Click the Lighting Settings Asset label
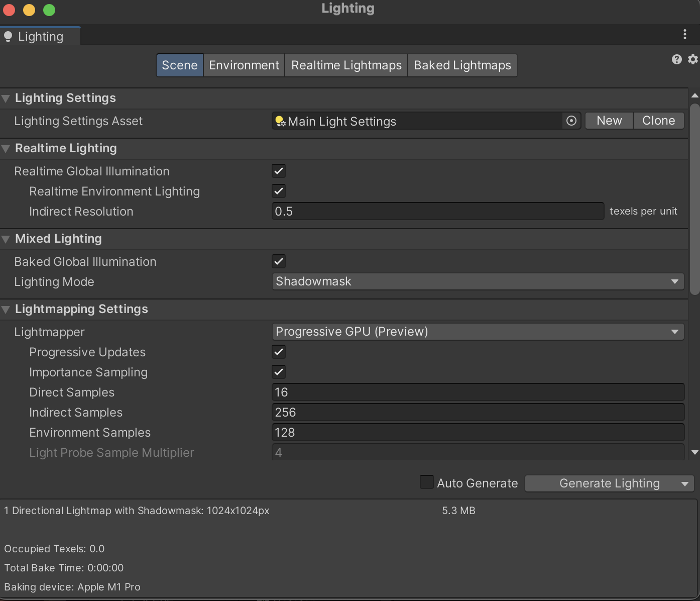This screenshot has width=700, height=601. (78, 121)
